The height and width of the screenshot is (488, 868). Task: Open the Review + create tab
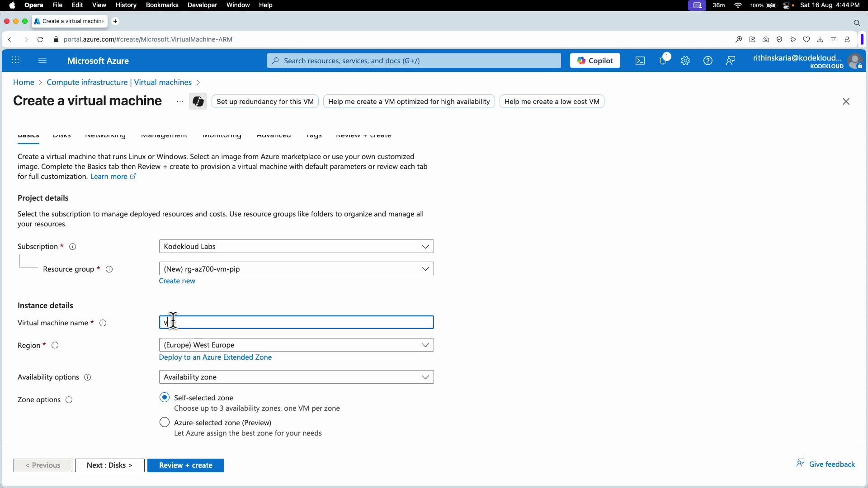363,136
